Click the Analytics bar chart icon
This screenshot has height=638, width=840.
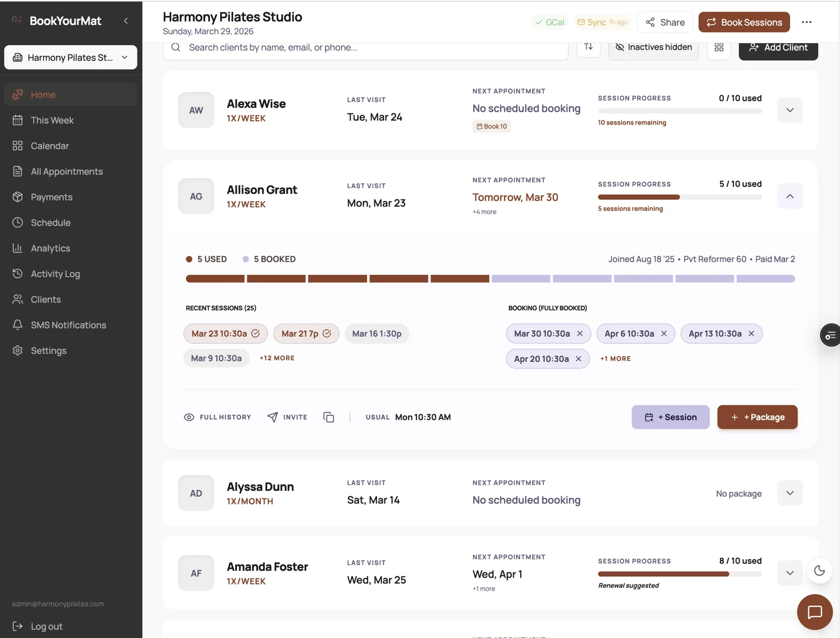(x=17, y=248)
